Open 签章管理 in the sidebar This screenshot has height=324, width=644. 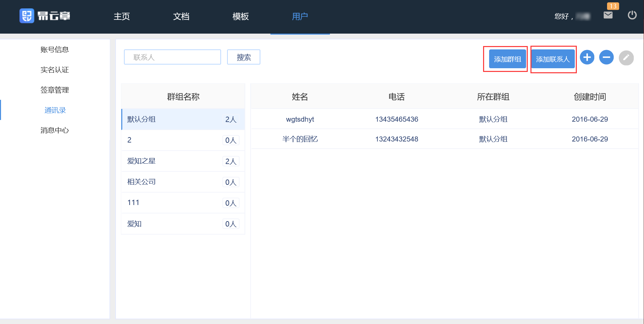coord(55,90)
